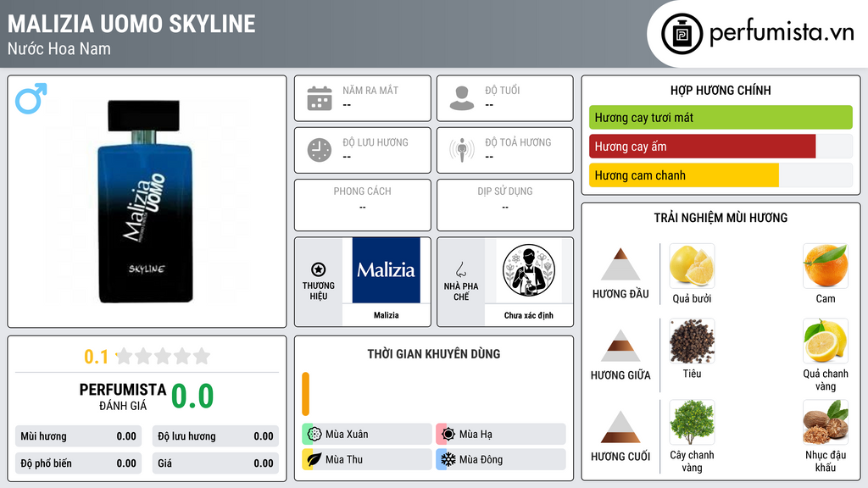Click the Giá 0.00 score row
Image resolution: width=868 pixels, height=488 pixels.
(215, 463)
